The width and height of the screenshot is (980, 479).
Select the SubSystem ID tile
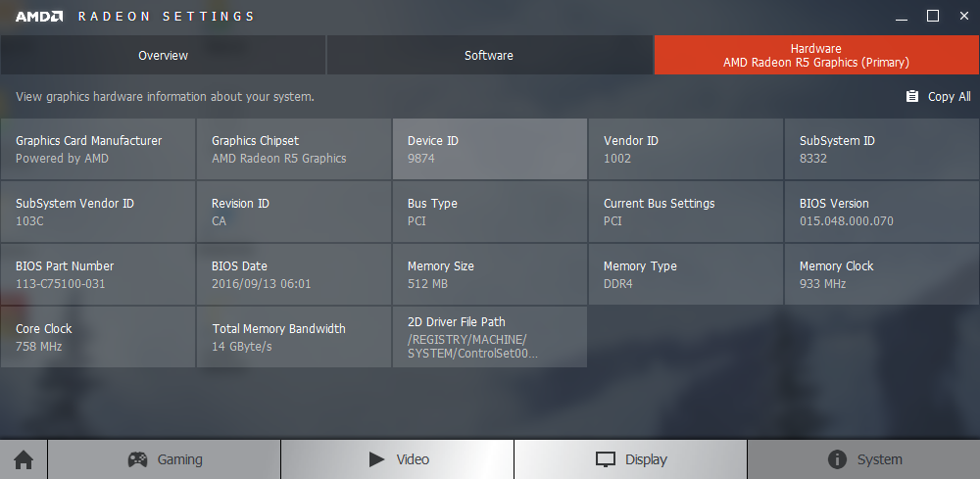click(x=882, y=149)
